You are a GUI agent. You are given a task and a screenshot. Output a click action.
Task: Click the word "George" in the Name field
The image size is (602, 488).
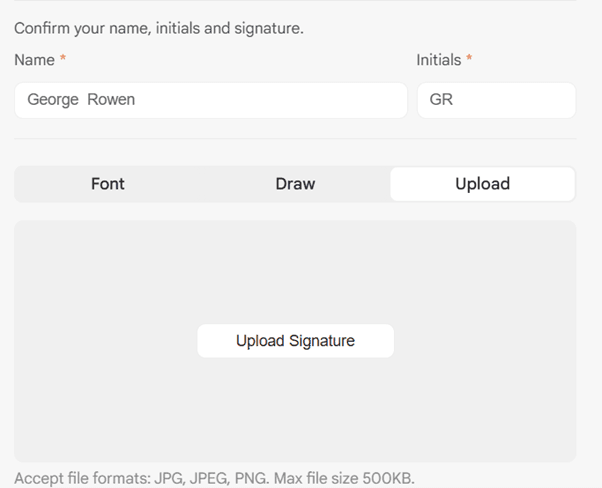pos(53,100)
